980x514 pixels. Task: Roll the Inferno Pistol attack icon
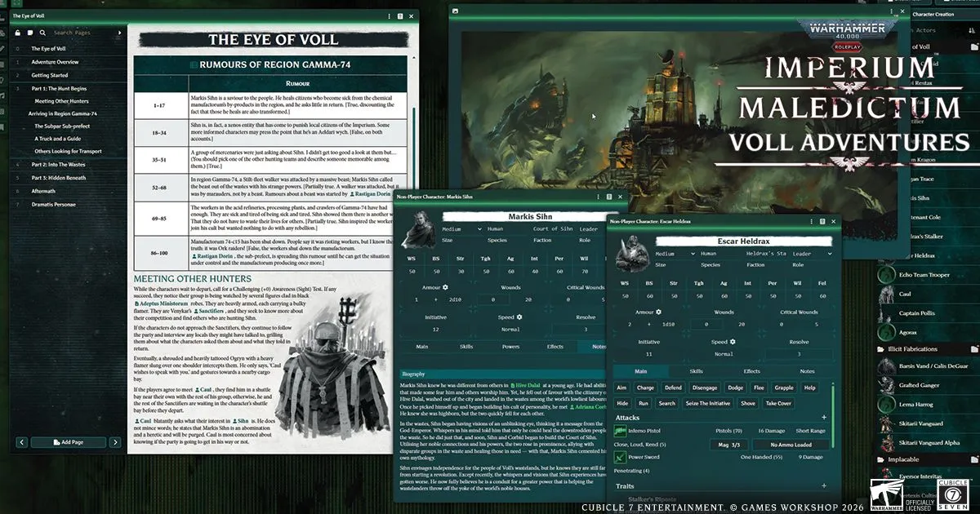pos(622,430)
